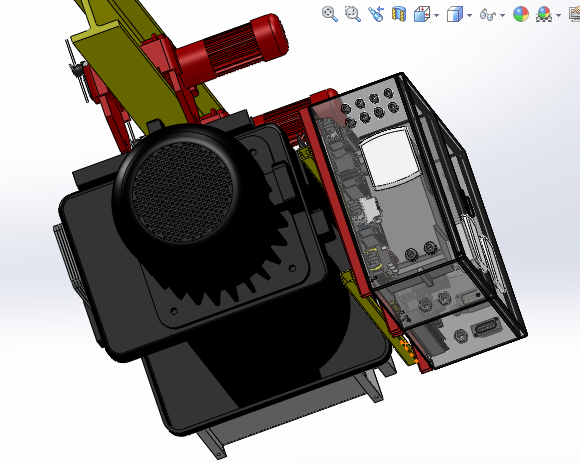The image size is (580, 463).
Task: Click the View Orientation cube icon
Action: pos(422,14)
